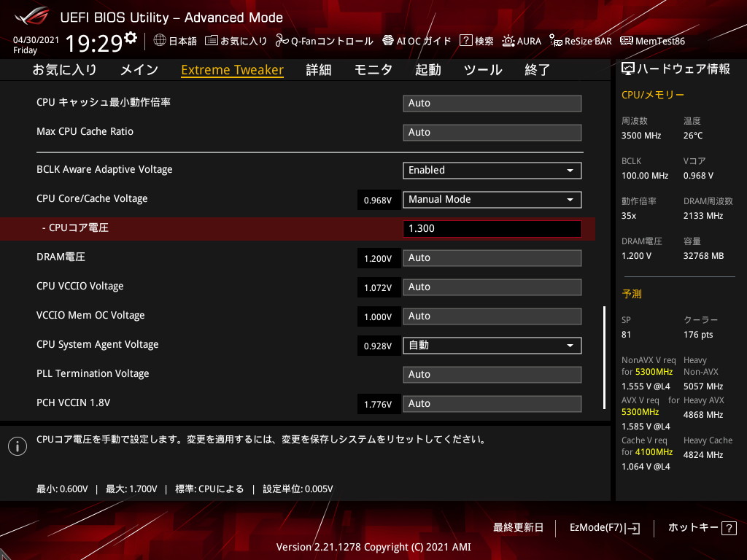
Task: Click the 1.072V reading beside CPU VCCIO
Action: (x=379, y=287)
